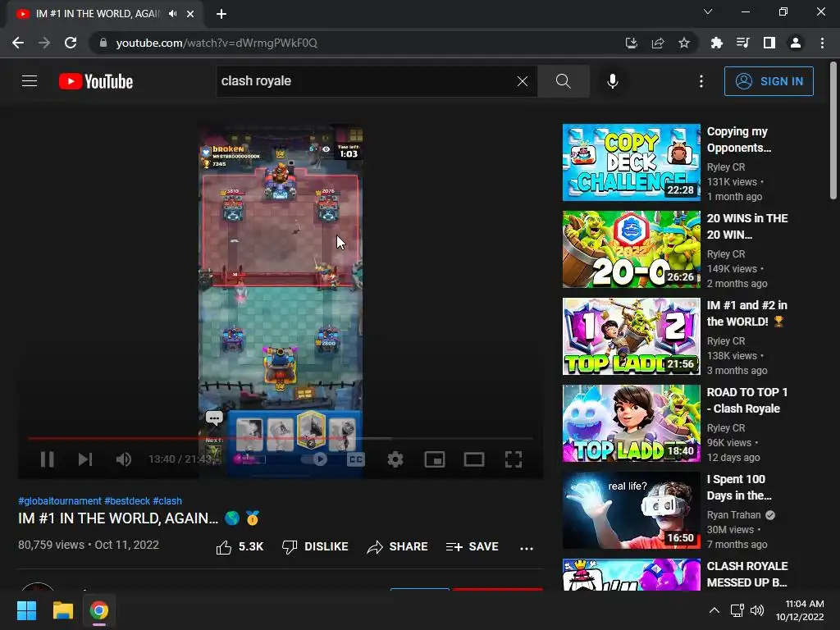This screenshot has width=840, height=630.
Task: Open the 20-0 wins video thumbnail
Action: point(631,249)
